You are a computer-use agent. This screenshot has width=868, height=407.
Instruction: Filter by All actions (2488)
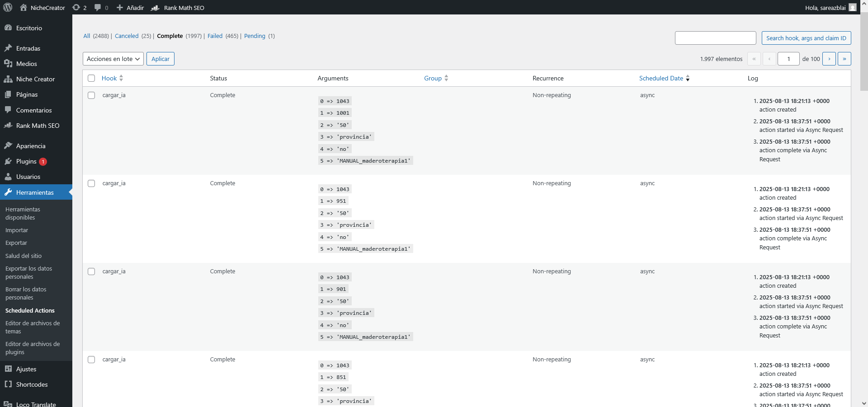[x=87, y=36]
